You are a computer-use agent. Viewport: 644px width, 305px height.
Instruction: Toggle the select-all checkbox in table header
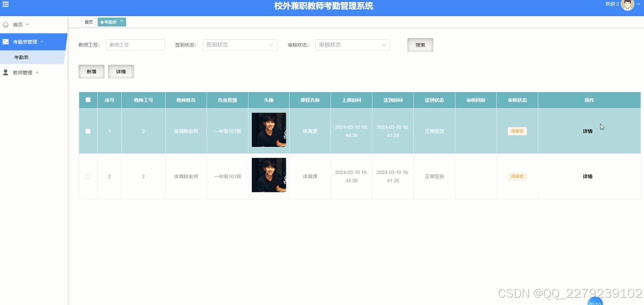pos(88,100)
